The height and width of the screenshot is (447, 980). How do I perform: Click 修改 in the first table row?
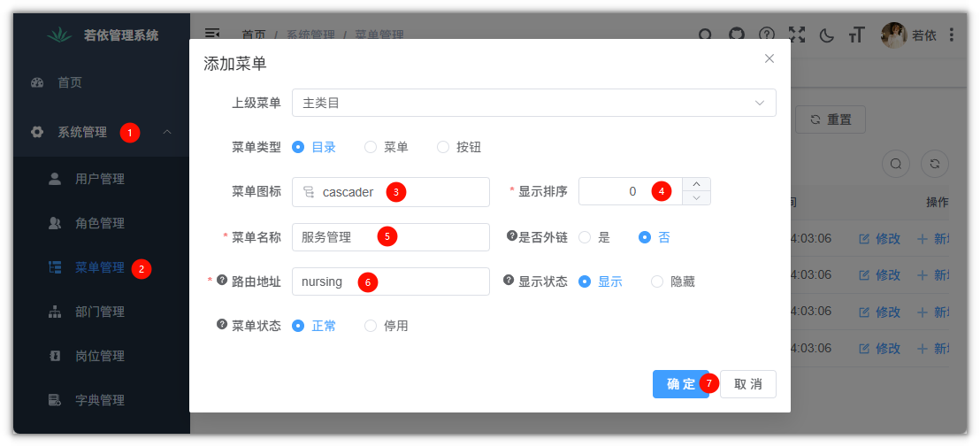(879, 239)
